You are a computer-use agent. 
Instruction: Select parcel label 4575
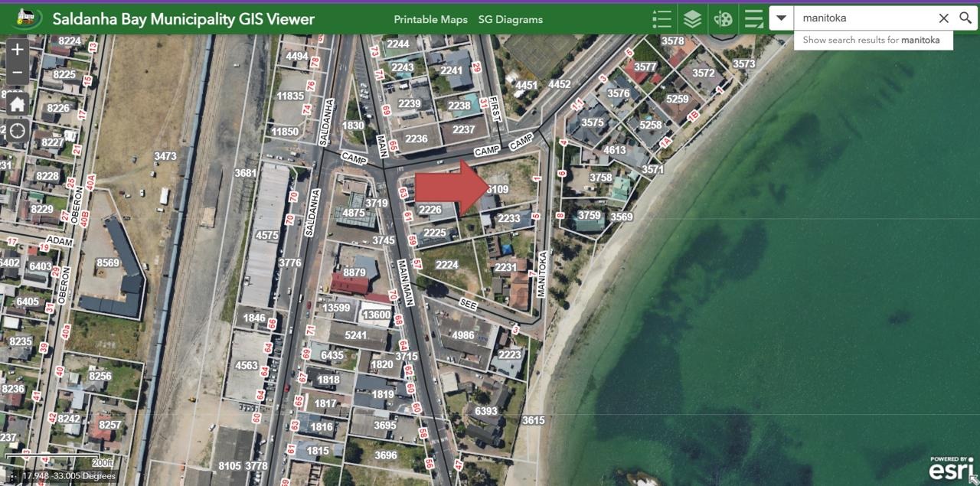pos(266,235)
